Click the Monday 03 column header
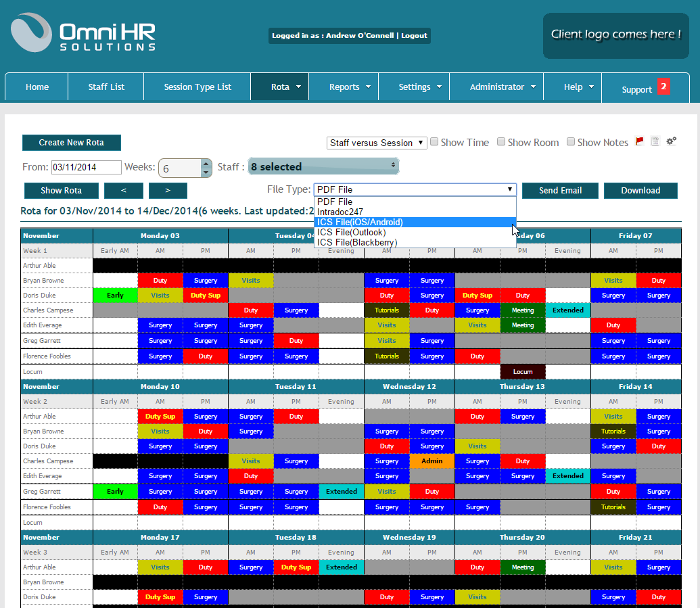 coord(160,235)
